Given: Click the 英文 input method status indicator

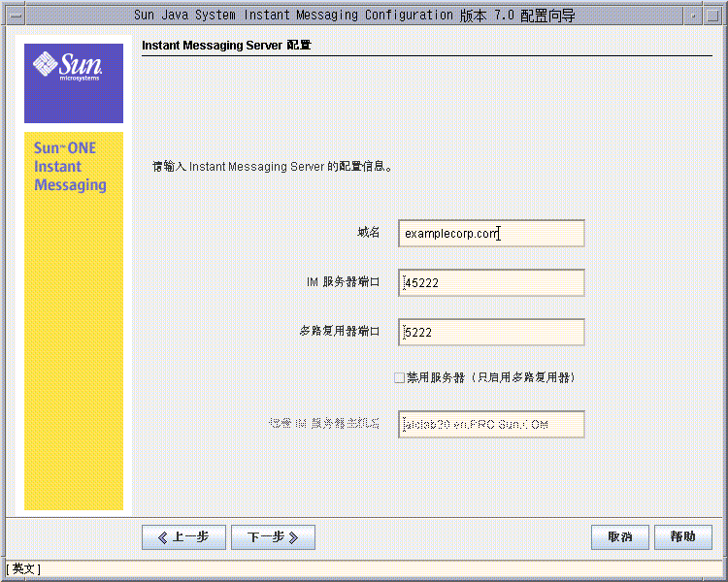Looking at the screenshot, I should (23, 569).
